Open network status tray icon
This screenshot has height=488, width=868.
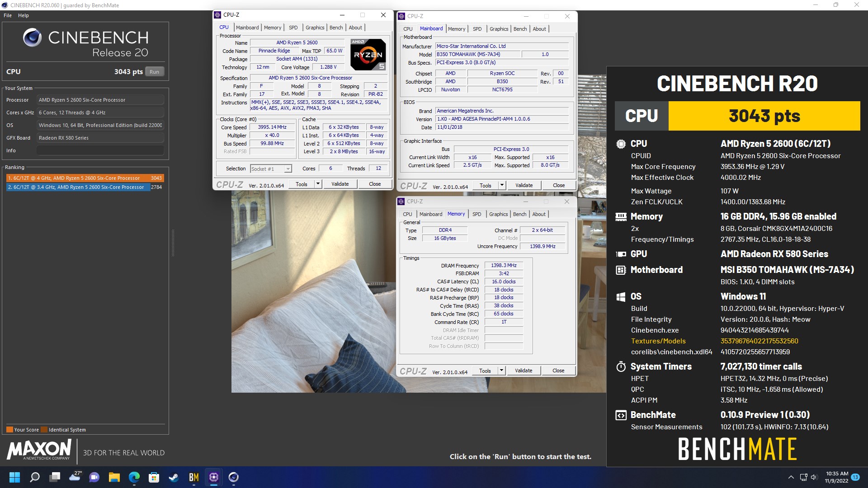(803, 477)
